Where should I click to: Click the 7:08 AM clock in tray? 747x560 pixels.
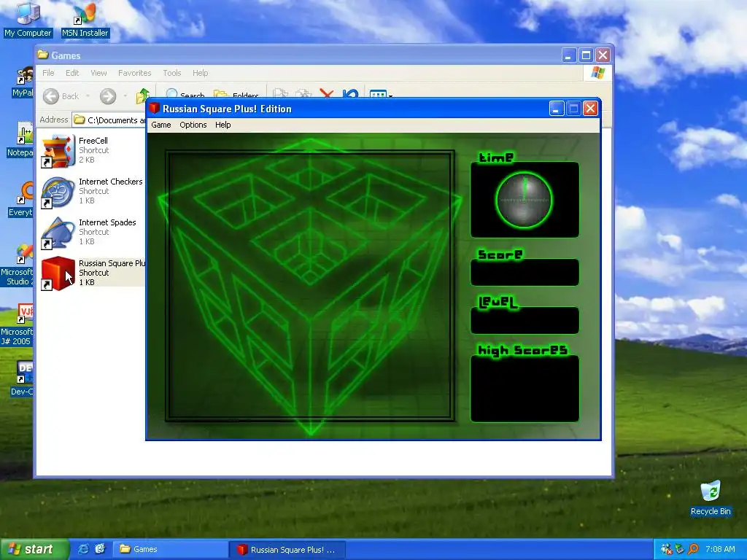tap(720, 549)
